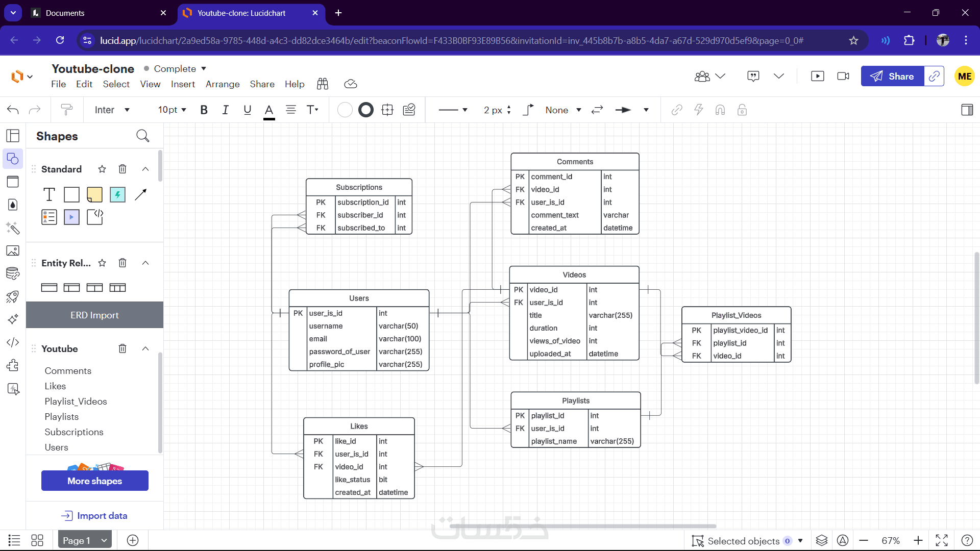Image resolution: width=980 pixels, height=551 pixels.
Task: Open the fill color circle
Action: [345, 110]
